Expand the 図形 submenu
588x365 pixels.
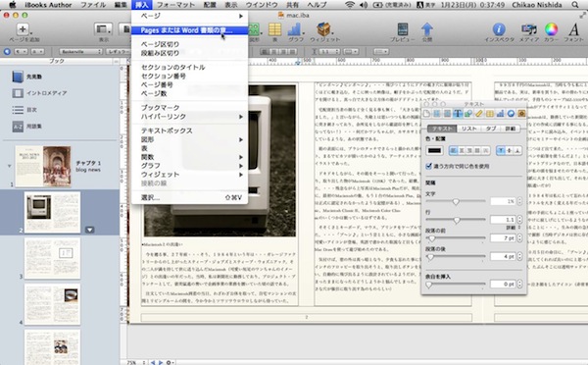click(x=189, y=139)
